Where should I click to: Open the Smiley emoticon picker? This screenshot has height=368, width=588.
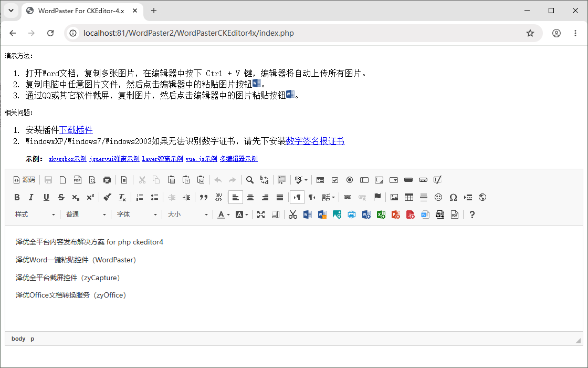(438, 197)
